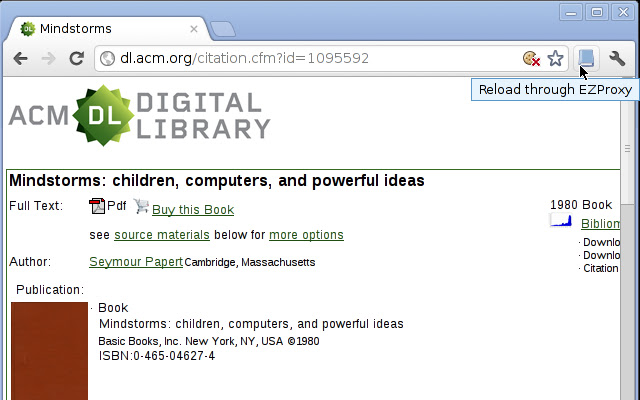Viewport: 640px width, 400px height.
Task: Click the red book cover thumbnail
Action: [x=49, y=350]
